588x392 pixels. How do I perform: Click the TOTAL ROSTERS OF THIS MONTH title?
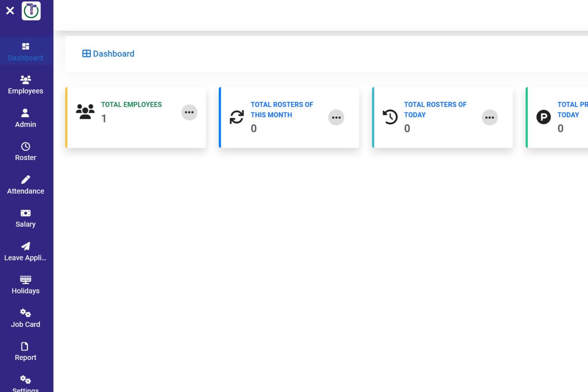point(282,110)
